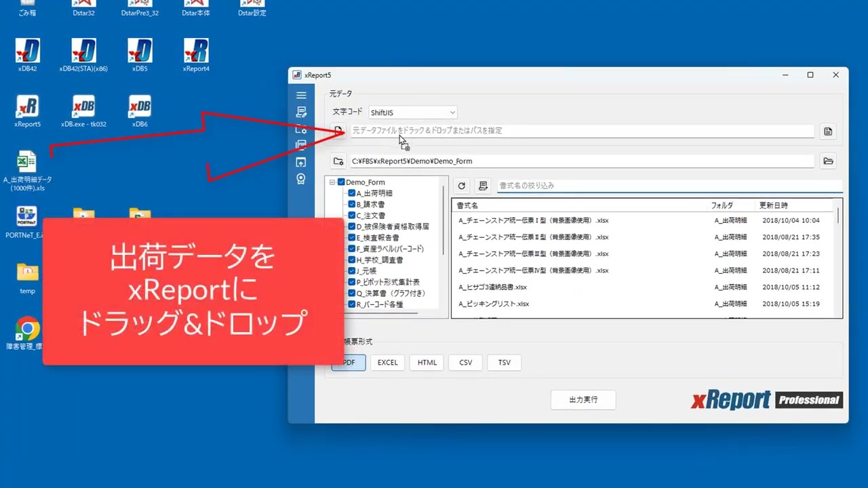Screen dimensions: 868x488
Task: Collapse the Demo_Form tree node
Action: tap(333, 182)
